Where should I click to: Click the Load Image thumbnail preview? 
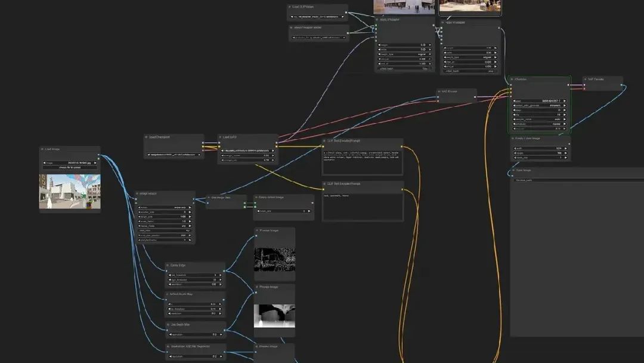coord(70,192)
